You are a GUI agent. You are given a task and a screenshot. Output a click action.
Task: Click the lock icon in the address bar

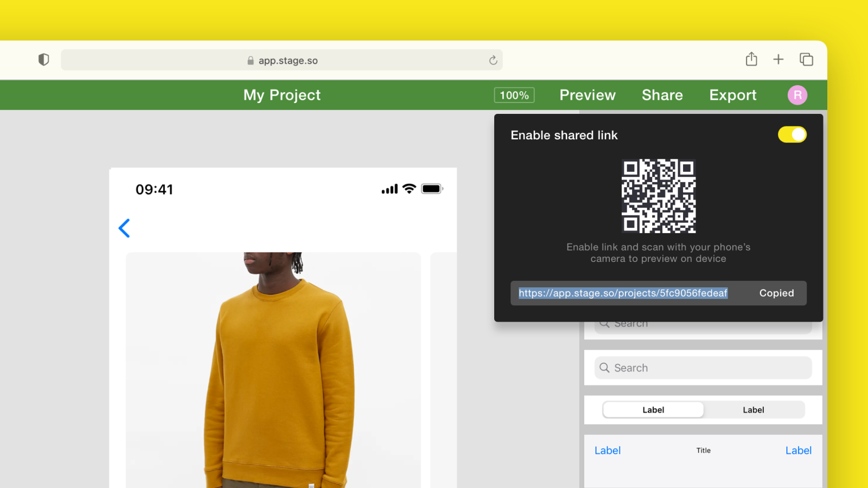pos(251,61)
